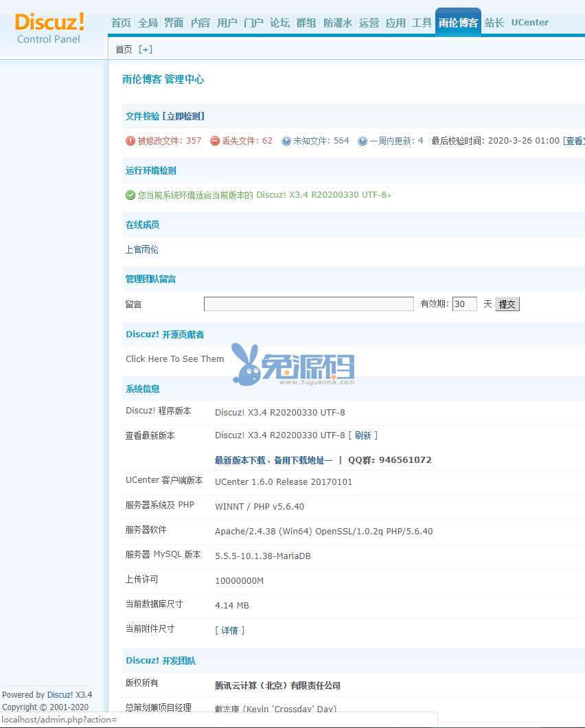585x728 pixels.
Task: Open the 内容 top menu
Action: point(200,23)
